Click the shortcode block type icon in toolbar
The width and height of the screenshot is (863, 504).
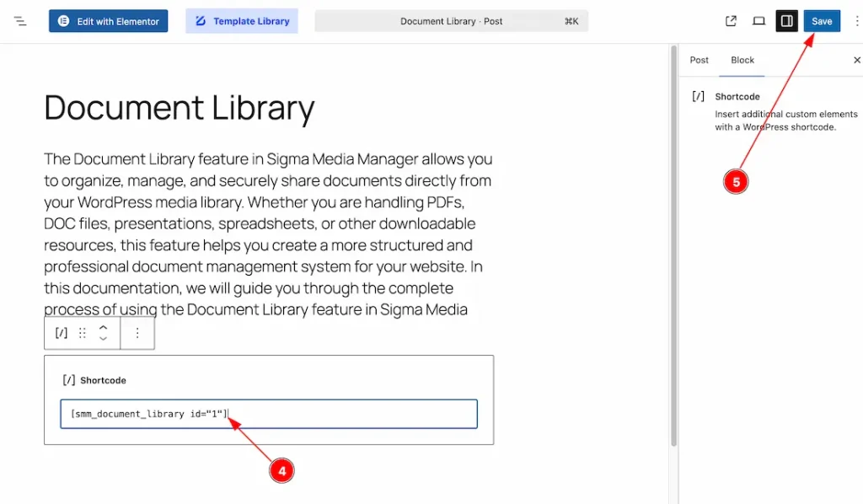[x=62, y=333]
